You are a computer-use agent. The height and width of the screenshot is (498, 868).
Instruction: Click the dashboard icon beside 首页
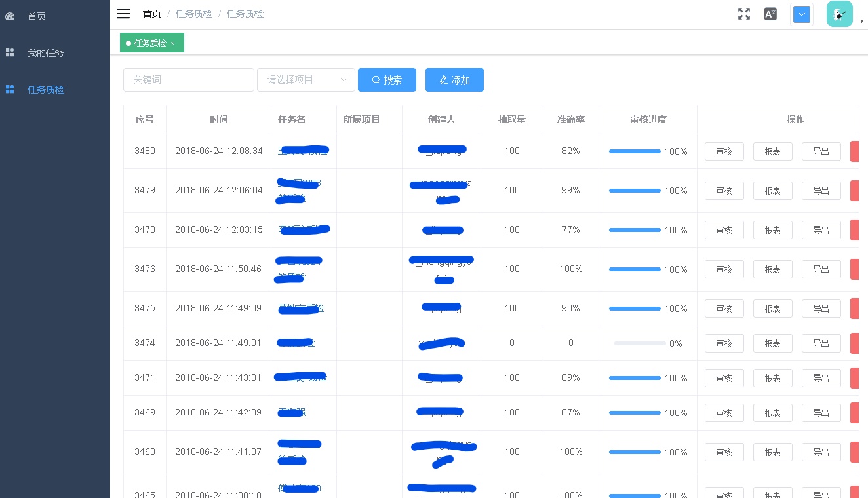10,16
